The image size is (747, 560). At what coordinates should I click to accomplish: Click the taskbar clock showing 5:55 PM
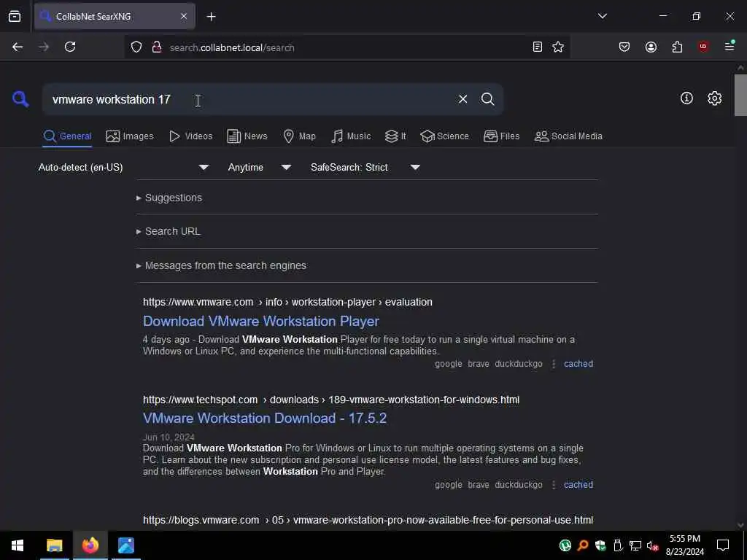[684, 545]
